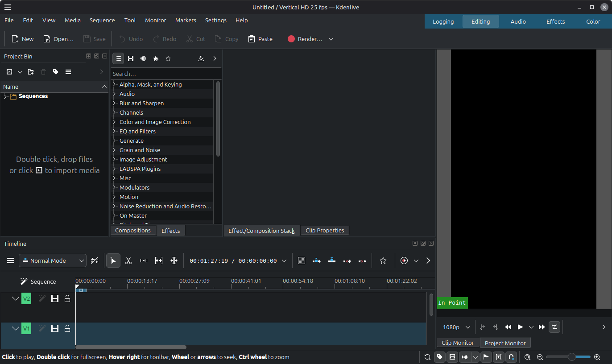Toggle lock on track V2

point(67,299)
